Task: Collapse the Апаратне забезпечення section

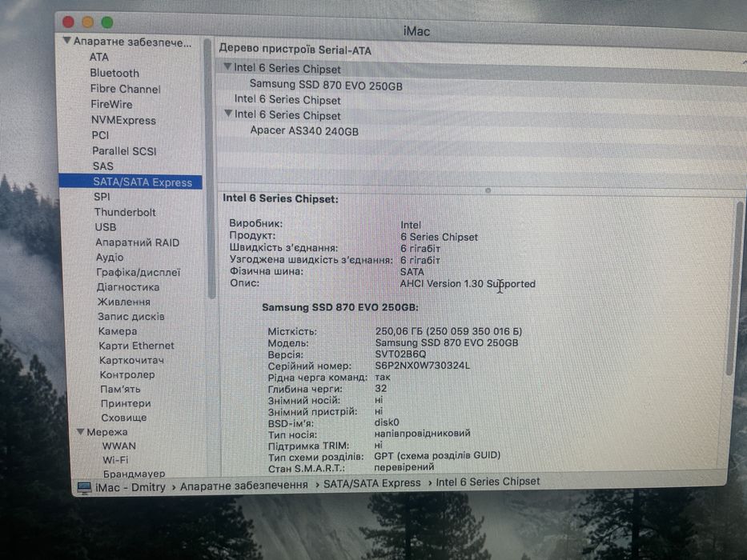Action: pos(66,41)
